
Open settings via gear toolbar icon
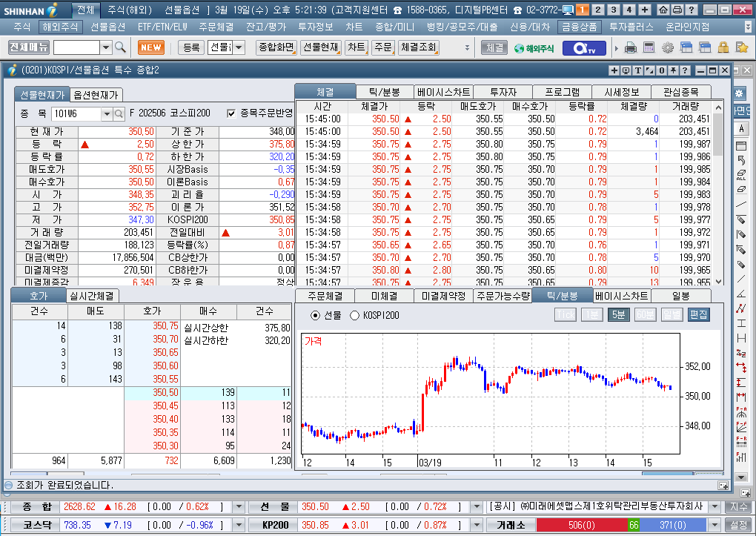(668, 47)
